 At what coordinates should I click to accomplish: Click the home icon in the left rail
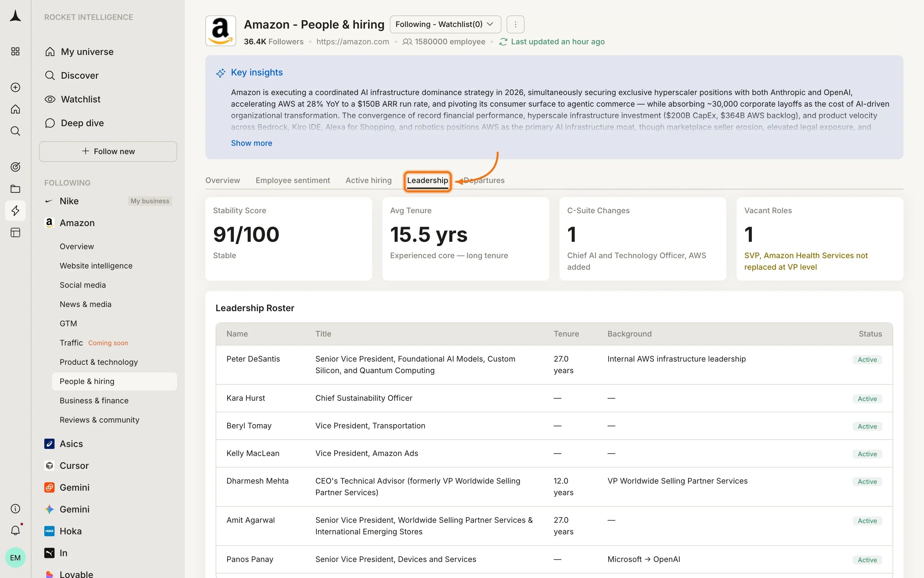(15, 109)
